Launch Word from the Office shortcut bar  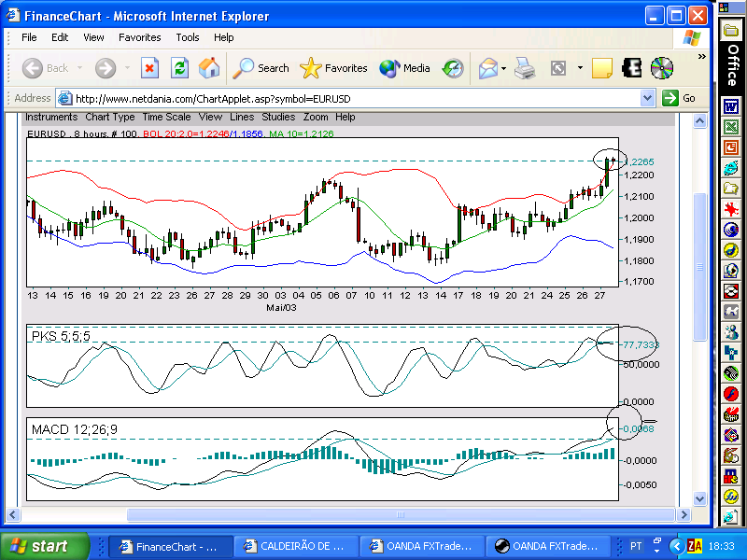click(x=731, y=105)
